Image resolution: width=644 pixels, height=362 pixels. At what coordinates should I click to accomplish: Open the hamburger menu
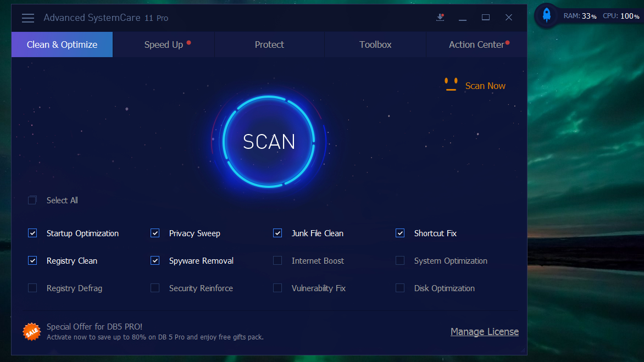(x=27, y=18)
